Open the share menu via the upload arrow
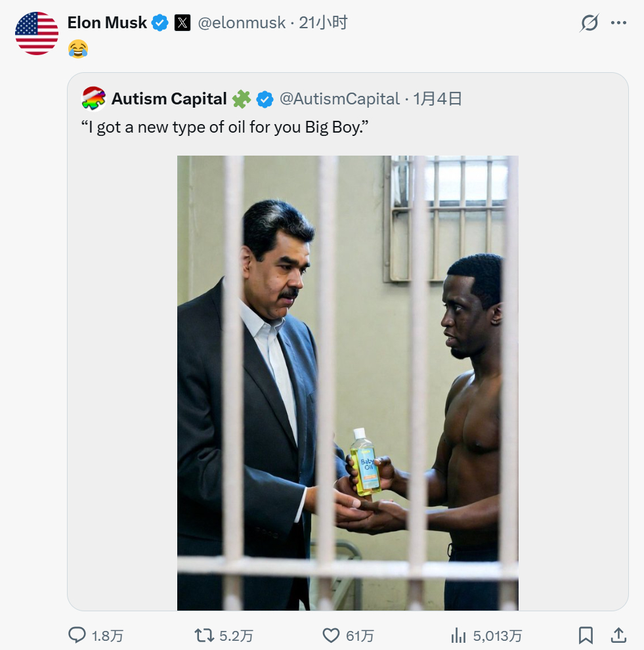Viewport: 644px width, 650px height. pos(618,635)
